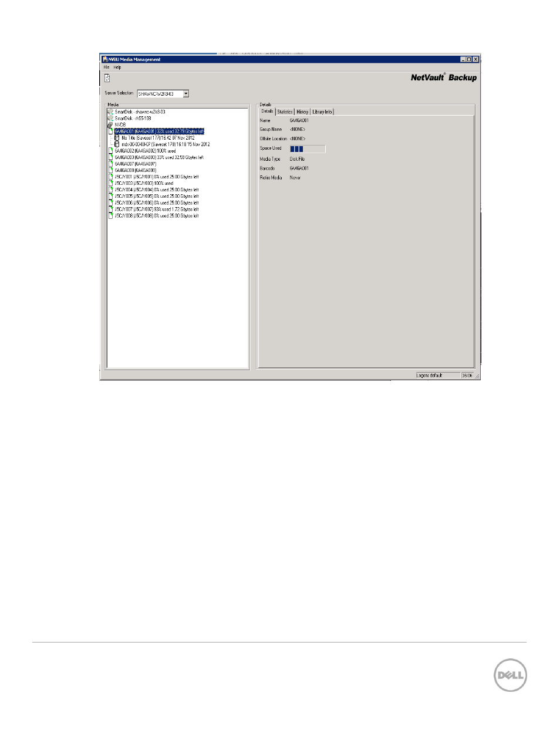Switch to the Library Info tab
This screenshot has height=747, width=560.
click(x=322, y=111)
